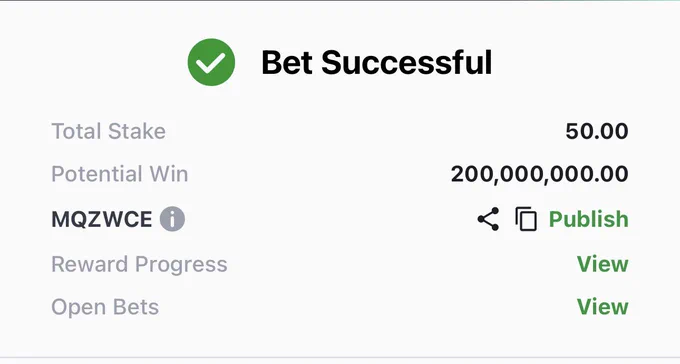Click the Reward Progress label
This screenshot has width=680, height=364.
[139, 264]
